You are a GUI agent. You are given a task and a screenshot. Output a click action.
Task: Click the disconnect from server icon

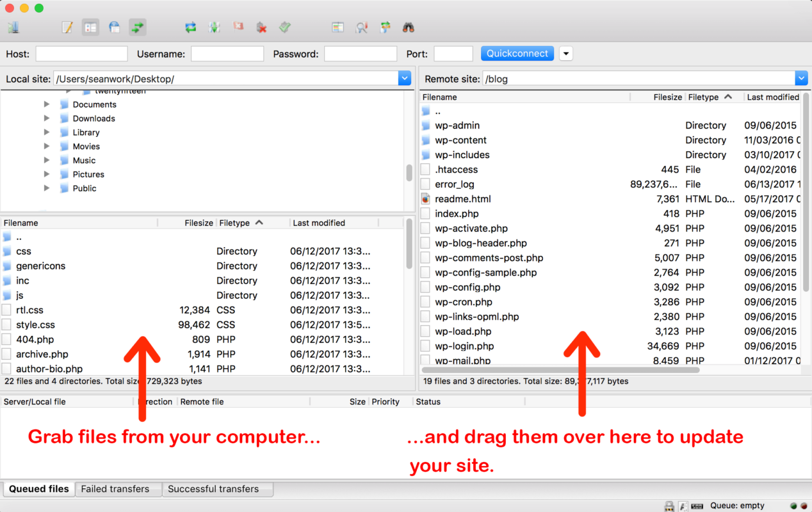261,28
